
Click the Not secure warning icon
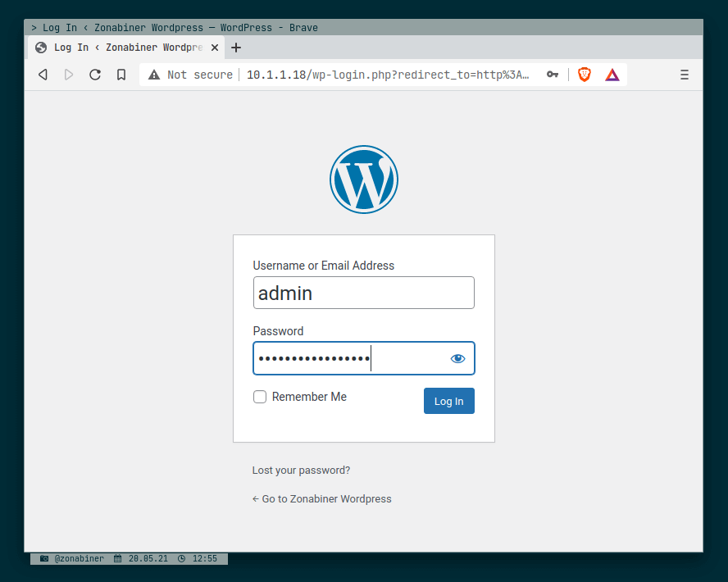point(153,75)
